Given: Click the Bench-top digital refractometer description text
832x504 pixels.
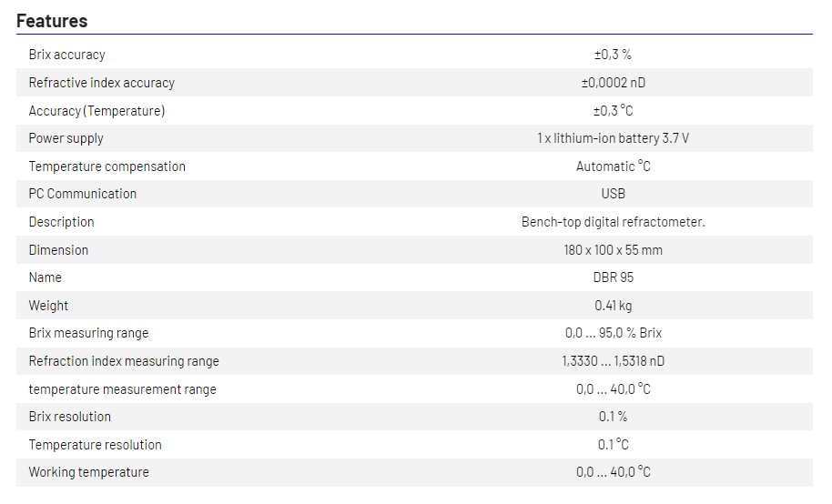Looking at the screenshot, I should coord(613,222).
